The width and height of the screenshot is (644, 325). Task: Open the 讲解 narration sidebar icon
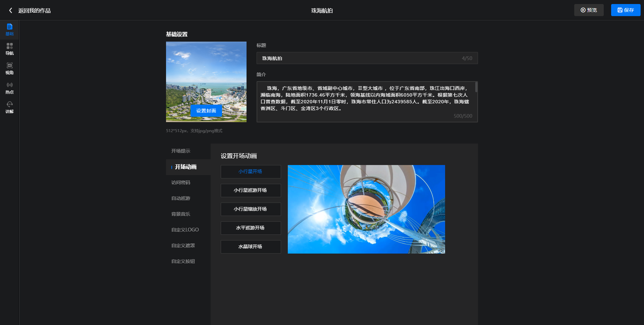(9, 107)
